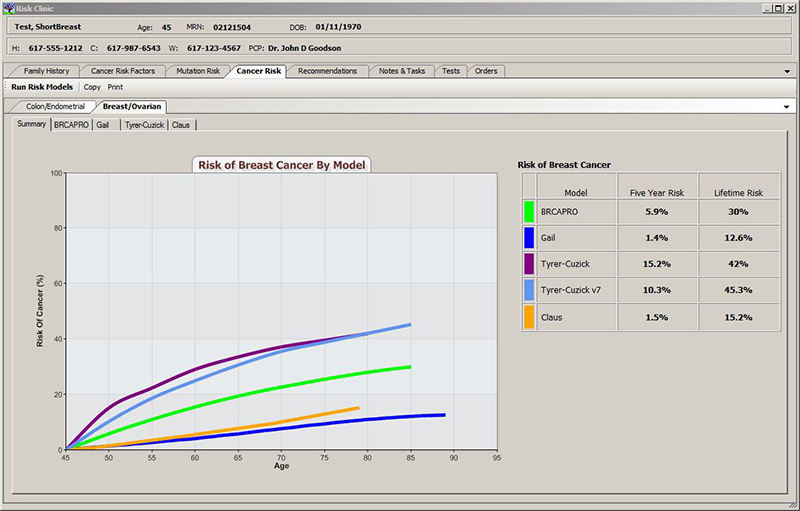The height and width of the screenshot is (511, 800).
Task: Maximize the Risk Clinic window
Action: 778,8
